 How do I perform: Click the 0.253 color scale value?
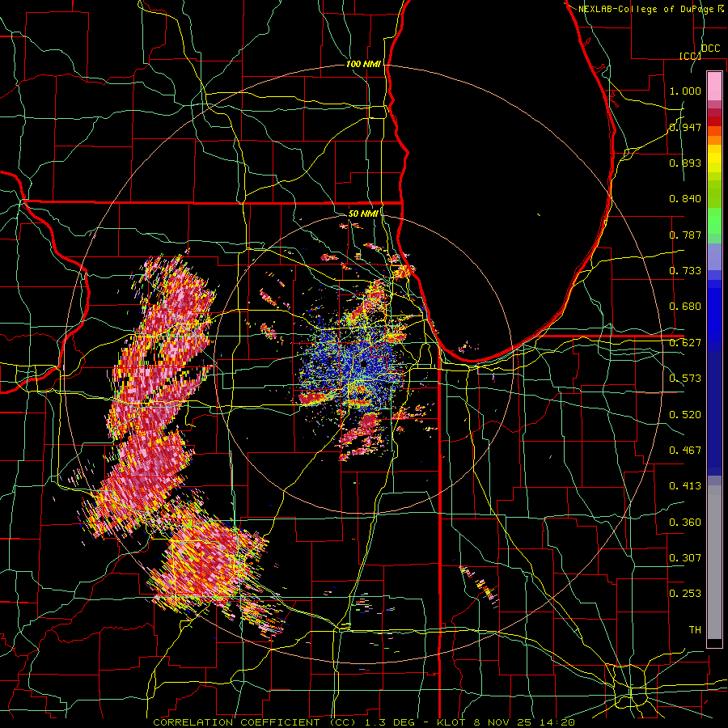(685, 594)
